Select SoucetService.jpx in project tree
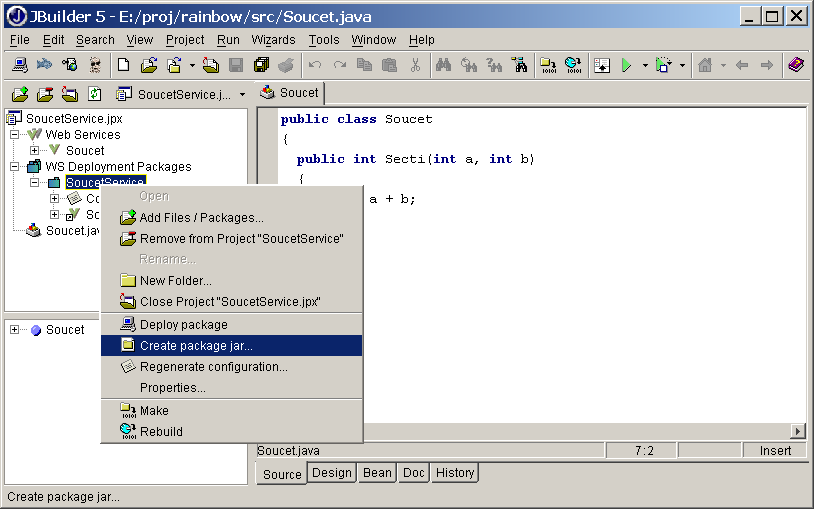Screen dimensions: 814x509 [x=74, y=118]
